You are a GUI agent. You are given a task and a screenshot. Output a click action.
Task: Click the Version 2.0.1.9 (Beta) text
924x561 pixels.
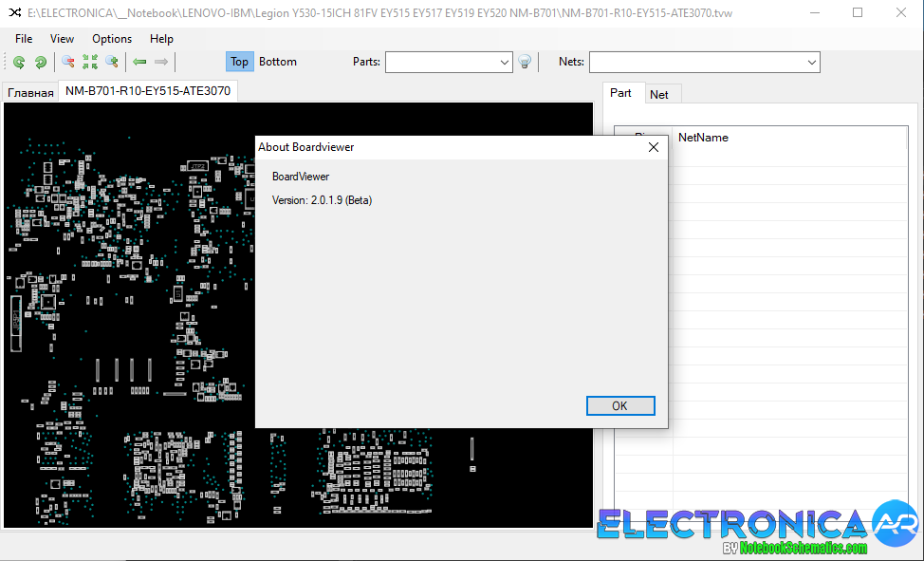click(322, 200)
